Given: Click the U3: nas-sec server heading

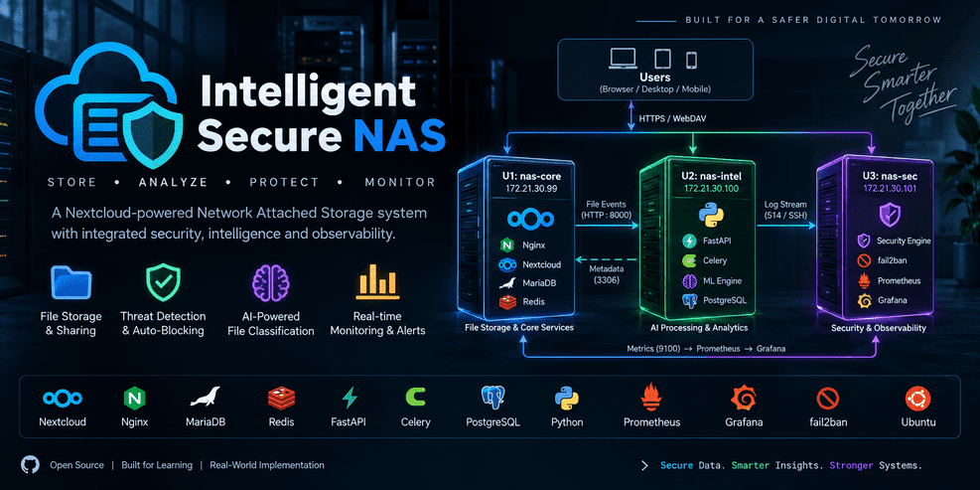Looking at the screenshot, I should (889, 177).
